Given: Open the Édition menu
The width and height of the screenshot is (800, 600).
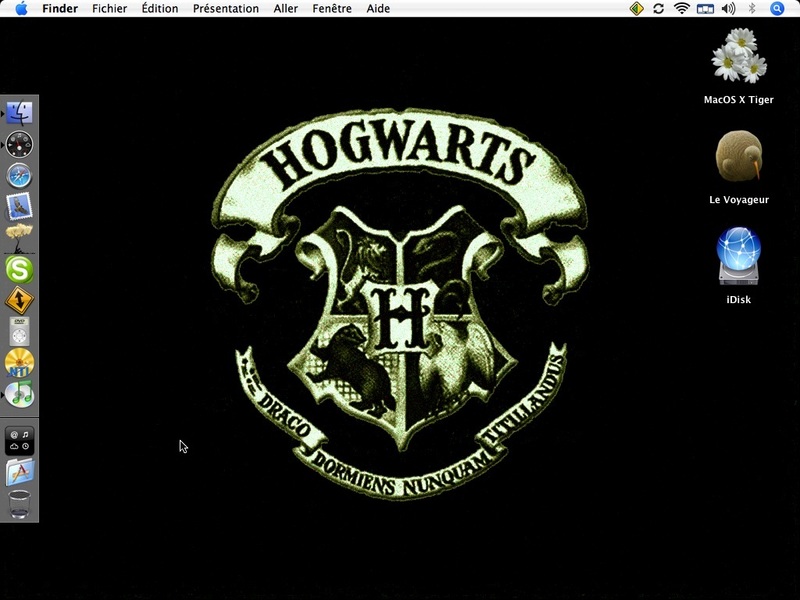Looking at the screenshot, I should [160, 9].
